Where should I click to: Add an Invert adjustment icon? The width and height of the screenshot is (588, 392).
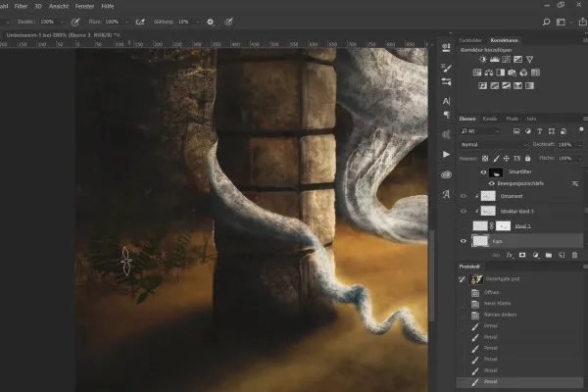tap(482, 86)
